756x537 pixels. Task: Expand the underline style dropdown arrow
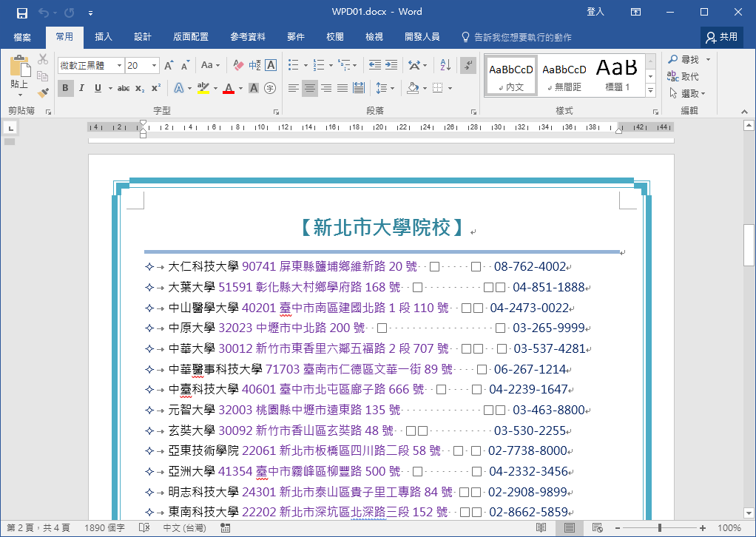pyautogui.click(x=110, y=88)
